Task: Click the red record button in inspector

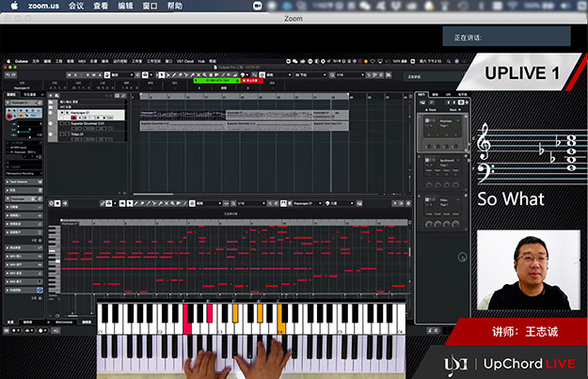Action: [x=9, y=116]
